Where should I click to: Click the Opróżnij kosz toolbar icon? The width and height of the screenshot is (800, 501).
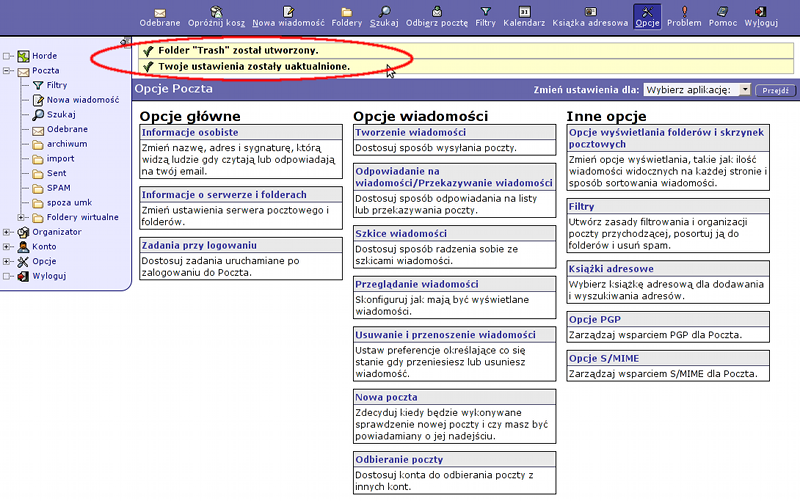[x=216, y=12]
